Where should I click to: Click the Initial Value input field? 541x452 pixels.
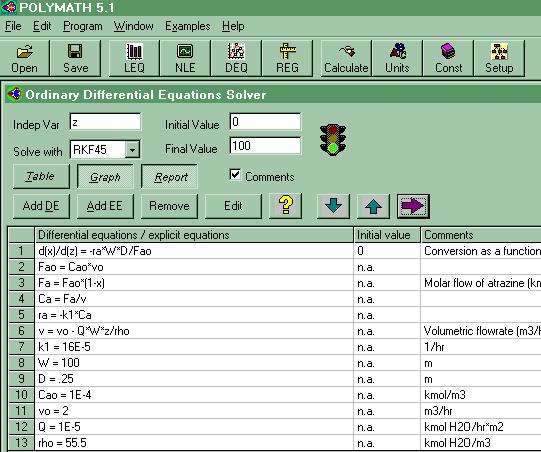coord(265,122)
